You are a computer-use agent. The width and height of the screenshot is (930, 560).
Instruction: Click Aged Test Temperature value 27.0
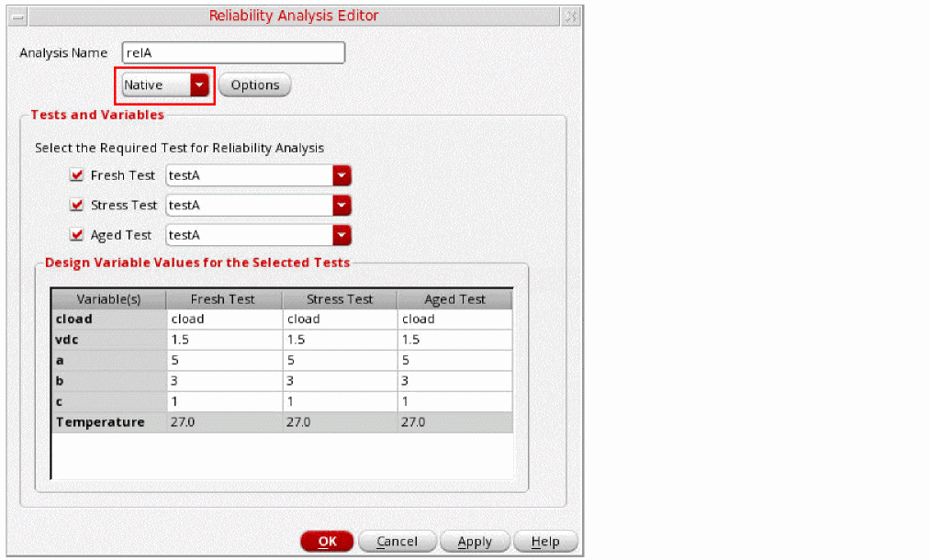455,422
